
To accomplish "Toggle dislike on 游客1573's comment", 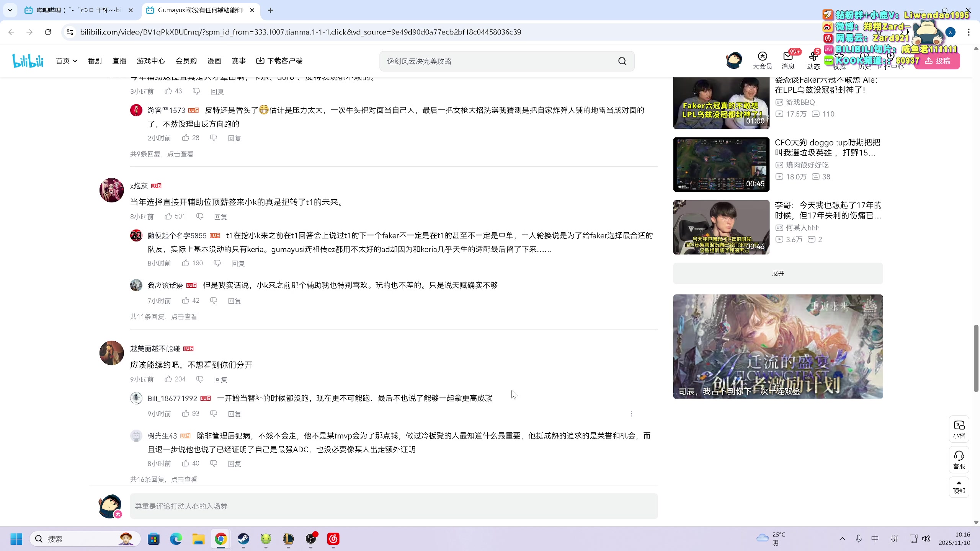I will coord(214,138).
